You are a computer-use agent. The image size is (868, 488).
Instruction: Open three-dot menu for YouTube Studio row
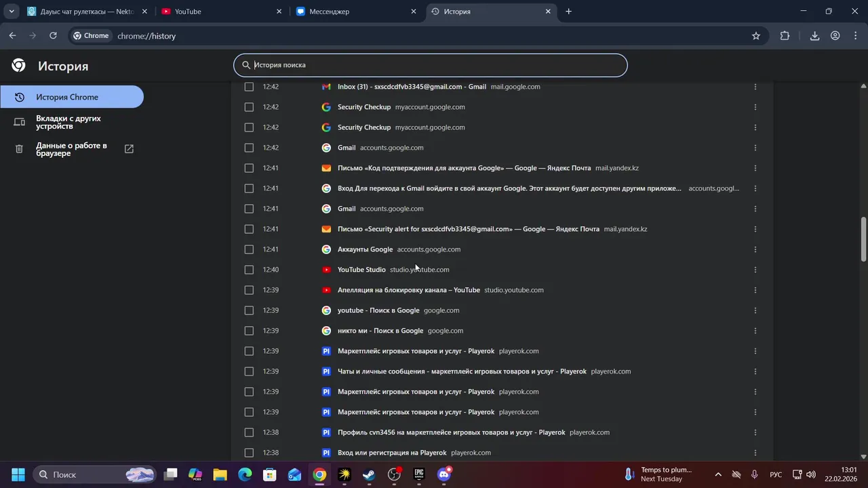click(x=755, y=270)
